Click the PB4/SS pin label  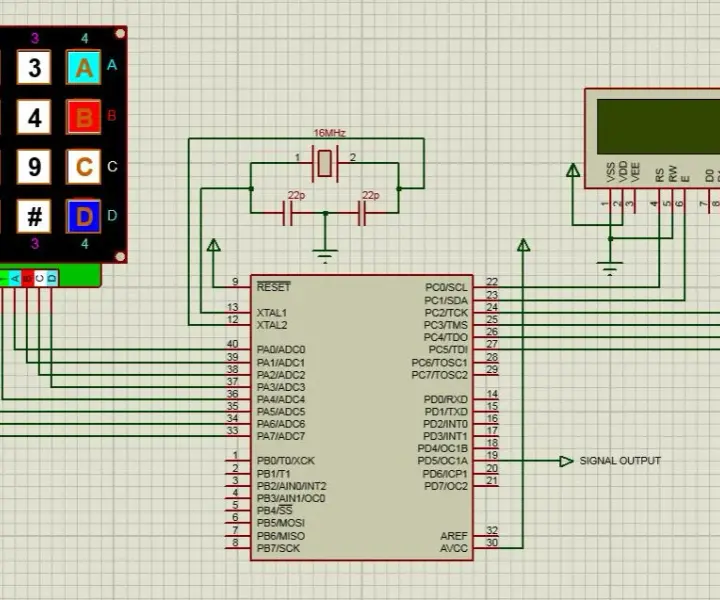click(275, 510)
